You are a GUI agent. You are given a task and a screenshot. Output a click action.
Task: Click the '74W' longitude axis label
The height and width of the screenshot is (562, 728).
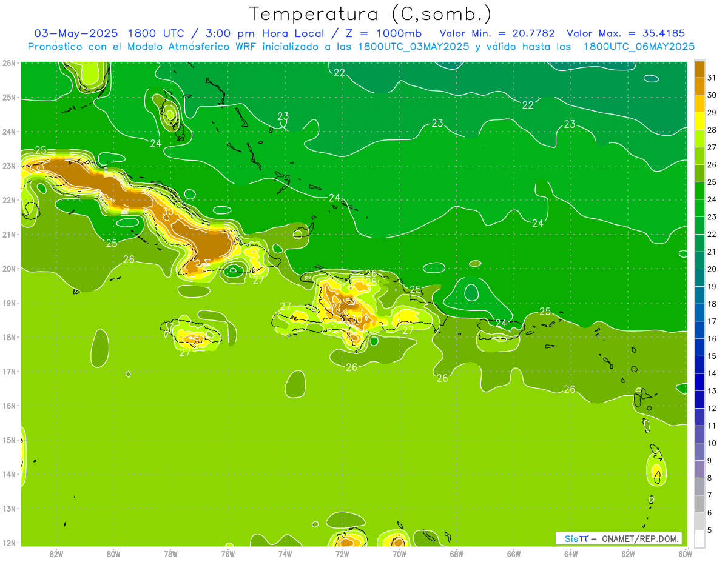click(x=285, y=554)
